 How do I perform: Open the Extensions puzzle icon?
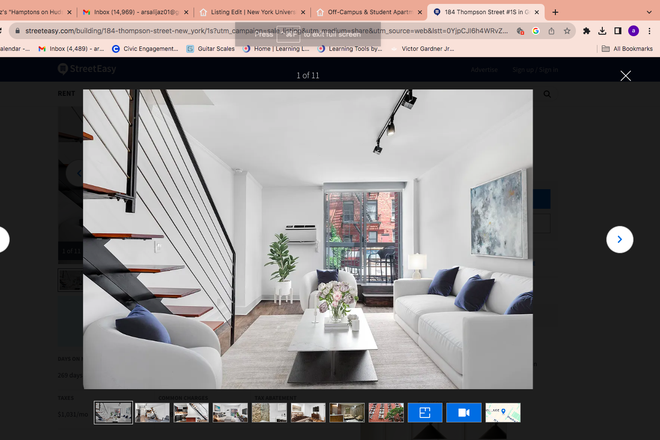click(x=586, y=31)
